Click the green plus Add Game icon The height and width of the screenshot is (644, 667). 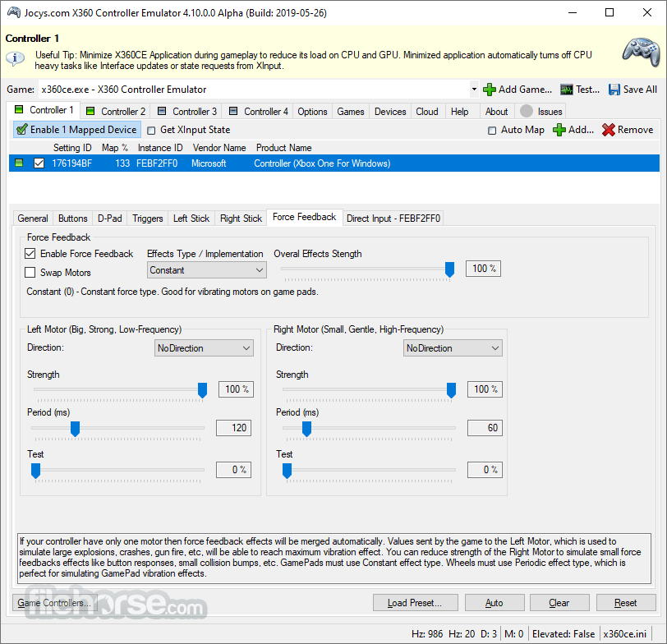click(490, 90)
